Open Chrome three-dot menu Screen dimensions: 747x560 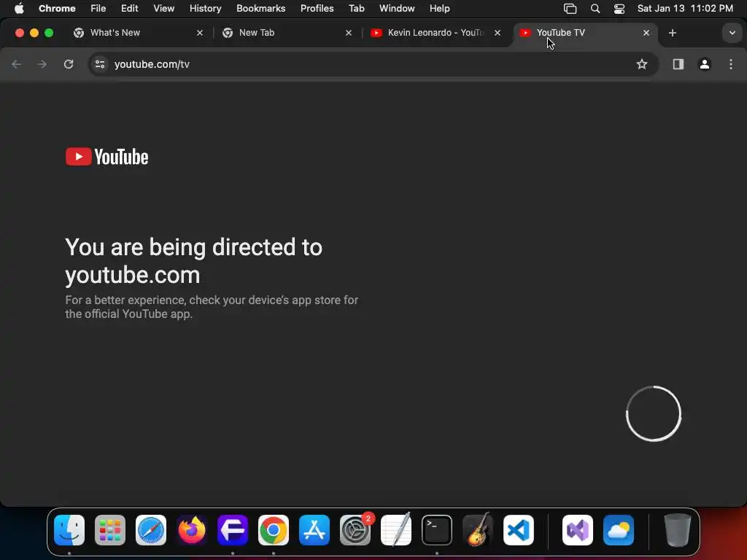click(x=731, y=64)
